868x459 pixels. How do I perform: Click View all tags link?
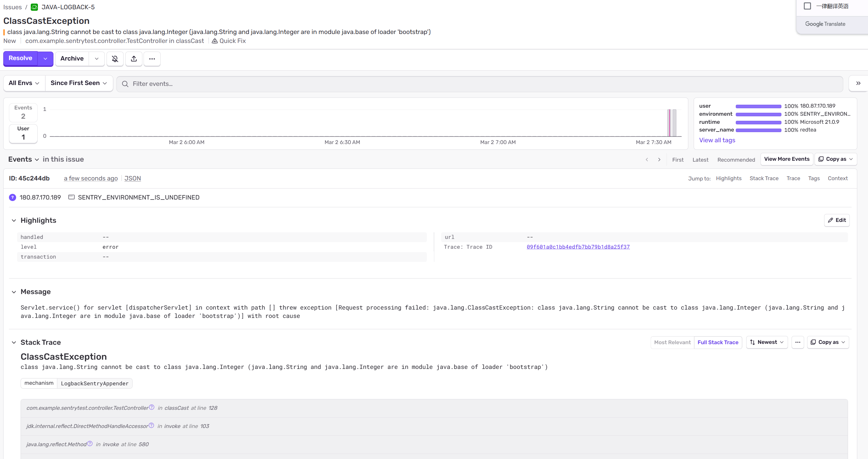point(717,140)
